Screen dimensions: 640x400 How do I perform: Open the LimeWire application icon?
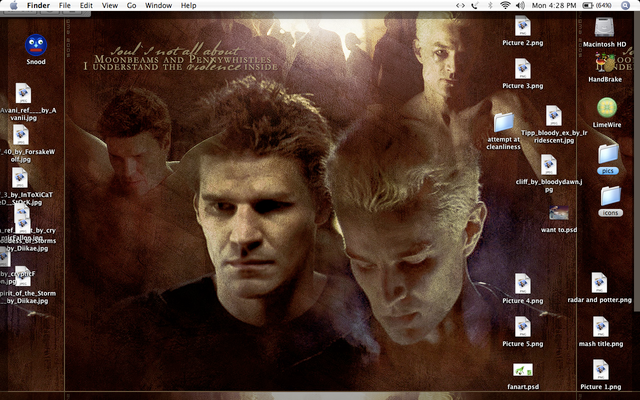click(x=607, y=108)
